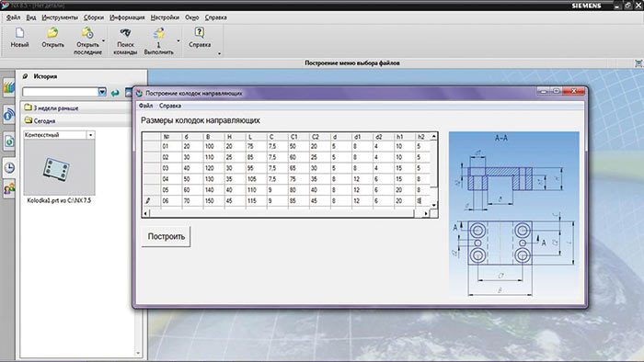Select the table row numbered '03'
This screenshot has width=644, height=362.
[x=286, y=168]
